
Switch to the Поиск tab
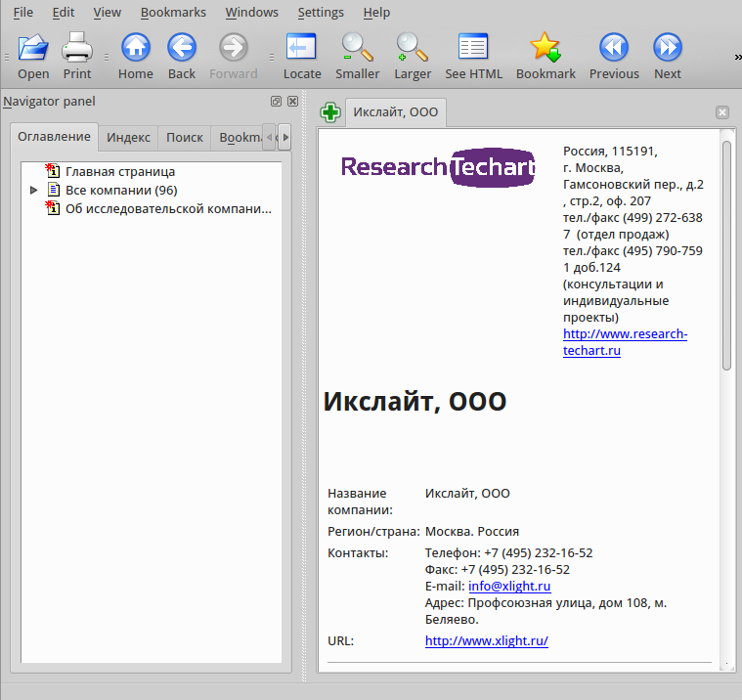tap(185, 138)
